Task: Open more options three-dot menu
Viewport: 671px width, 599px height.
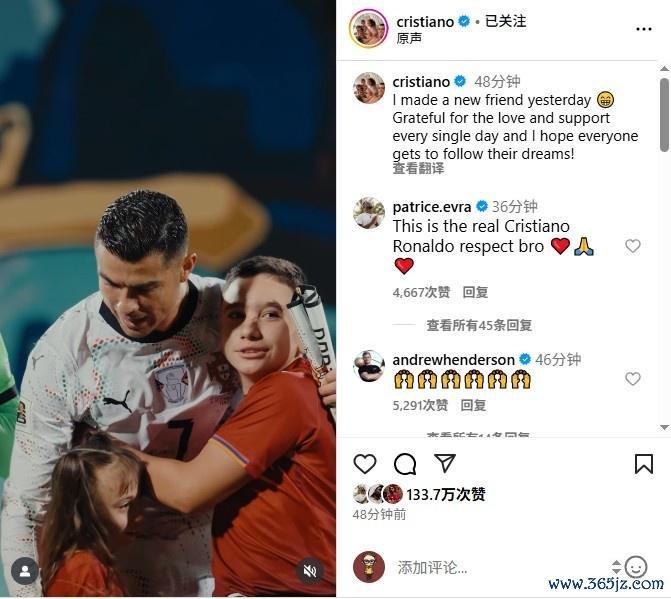Action: (x=644, y=29)
